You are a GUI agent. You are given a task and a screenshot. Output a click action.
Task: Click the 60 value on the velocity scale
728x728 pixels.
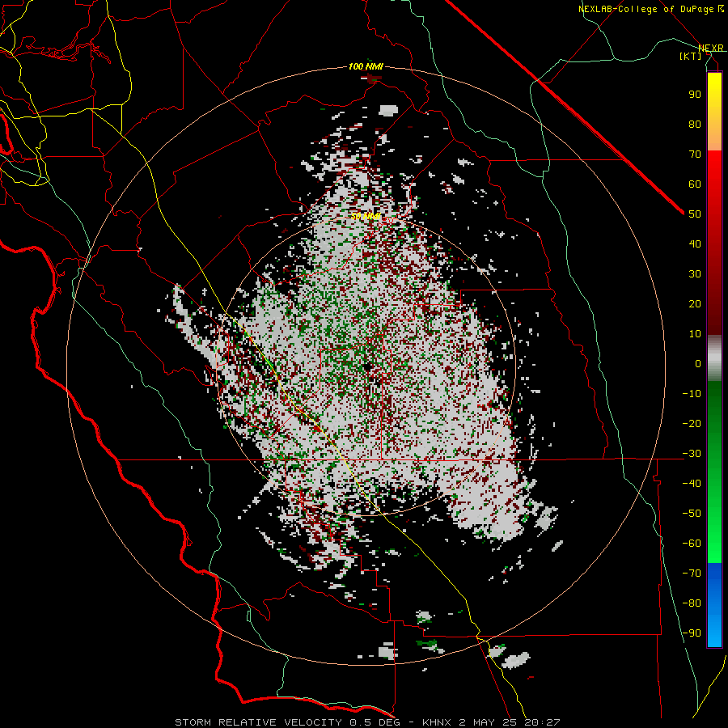pos(695,184)
